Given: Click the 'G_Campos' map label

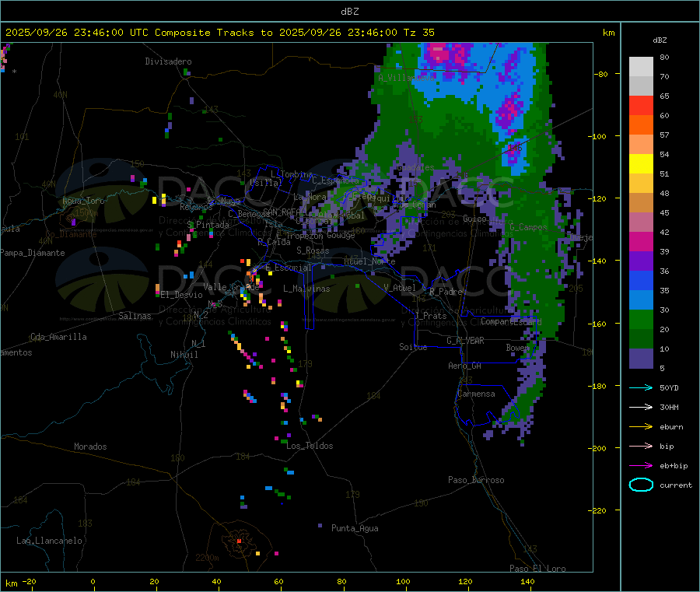Looking at the screenshot, I should pyautogui.click(x=528, y=227).
